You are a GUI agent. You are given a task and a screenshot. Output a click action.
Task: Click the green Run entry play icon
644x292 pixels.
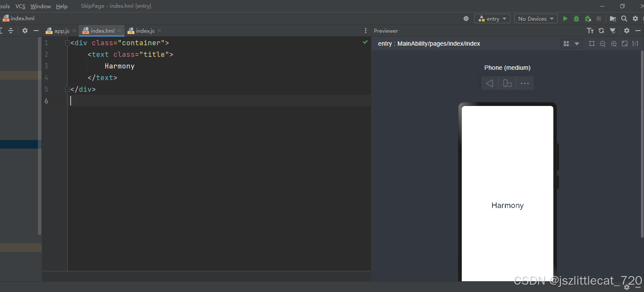(x=565, y=19)
